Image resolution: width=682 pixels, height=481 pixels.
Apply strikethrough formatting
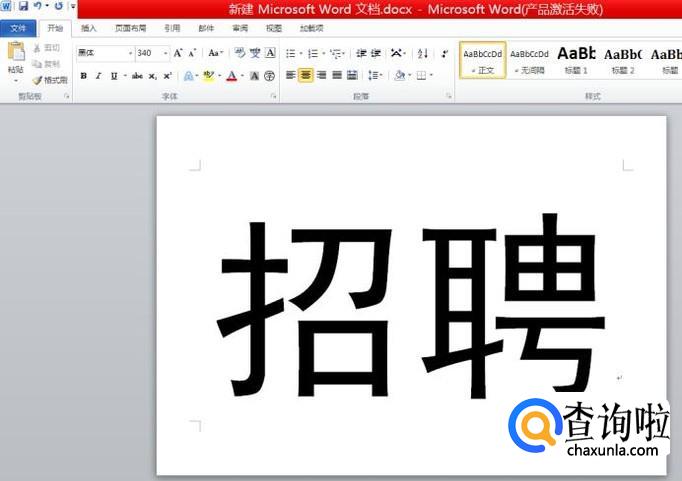point(136,76)
